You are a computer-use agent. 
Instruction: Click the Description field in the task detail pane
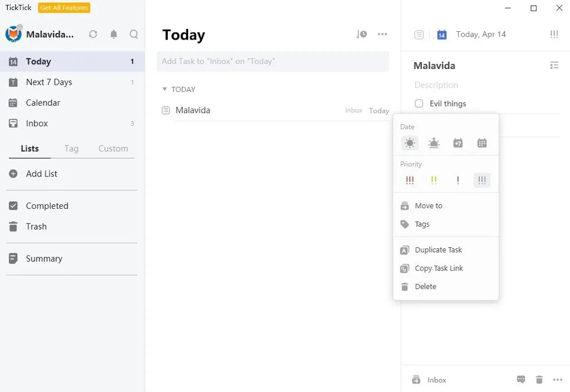coord(436,85)
